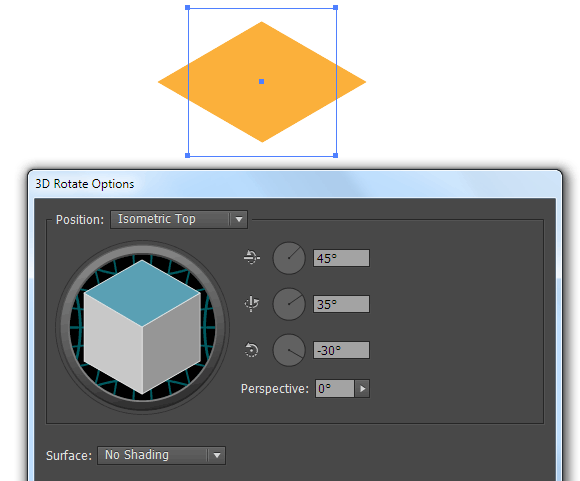Click the horizontal X-axis rotation icon
This screenshot has width=580, height=481.
click(252, 257)
